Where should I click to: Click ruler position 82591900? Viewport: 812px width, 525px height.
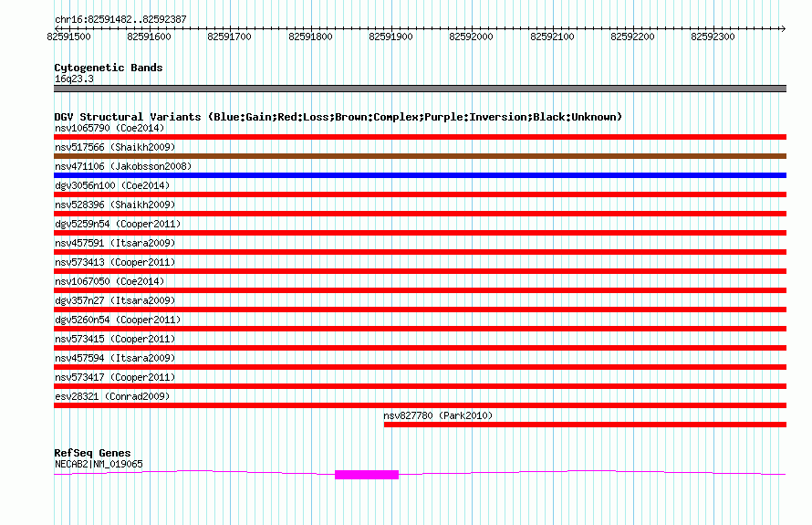[391, 37]
